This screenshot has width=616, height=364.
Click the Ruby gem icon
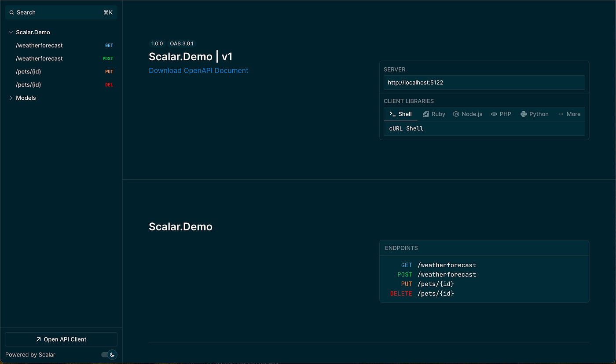coord(426,114)
